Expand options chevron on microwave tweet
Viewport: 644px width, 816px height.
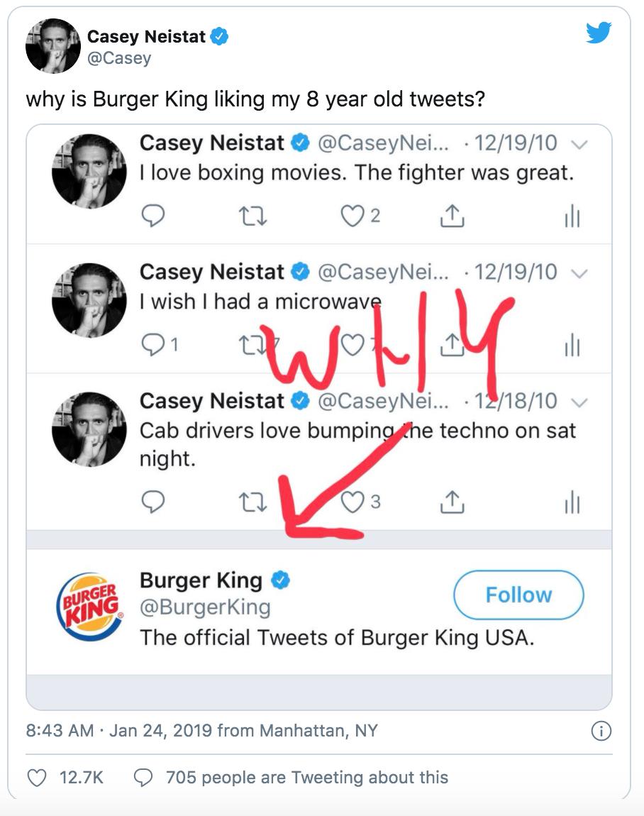(x=579, y=273)
